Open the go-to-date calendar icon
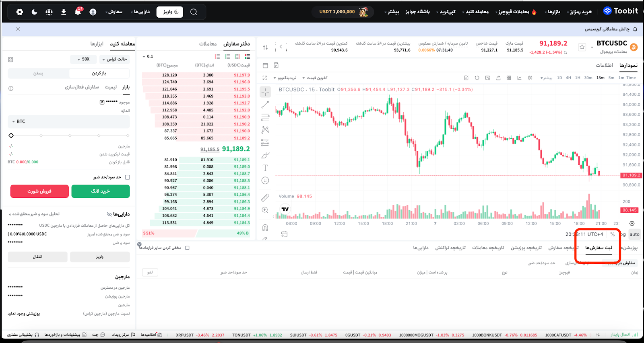Image resolution: width=644 pixels, height=343 pixels. [284, 234]
